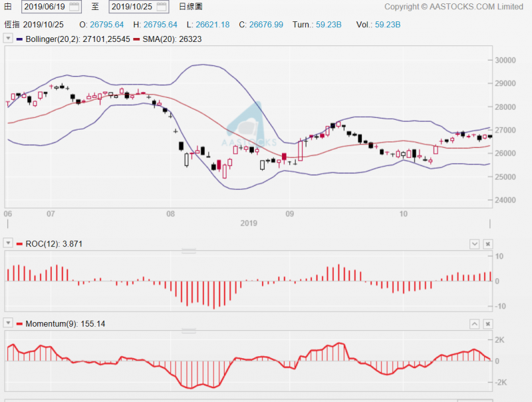
Task: Click the red SMA color marker
Action: click(136, 39)
